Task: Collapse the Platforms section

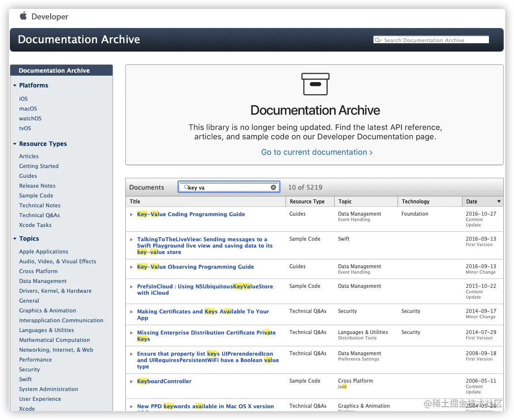Action: coord(15,85)
